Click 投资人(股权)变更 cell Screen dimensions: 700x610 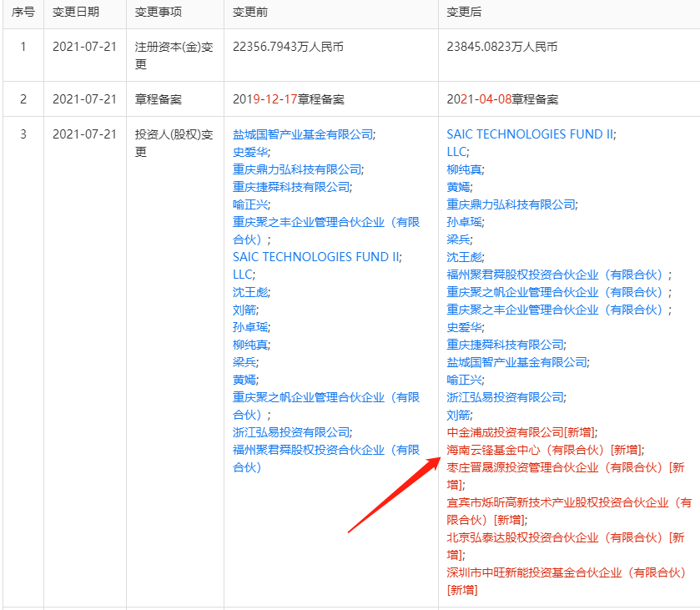pos(174,143)
